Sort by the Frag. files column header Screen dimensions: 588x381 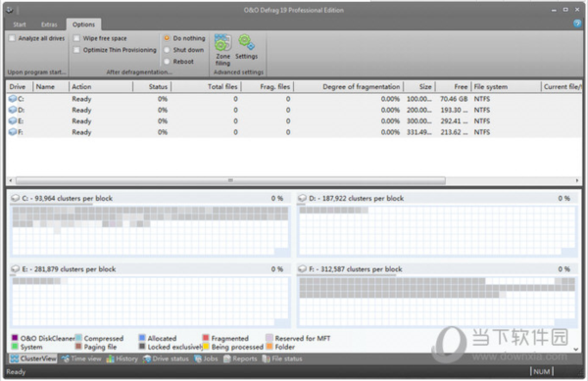pos(268,86)
